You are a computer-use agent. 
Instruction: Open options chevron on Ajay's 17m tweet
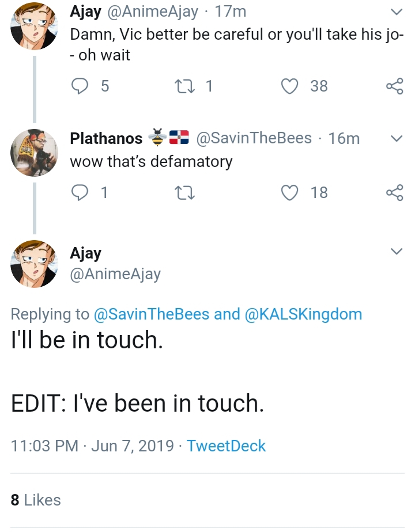point(397,12)
